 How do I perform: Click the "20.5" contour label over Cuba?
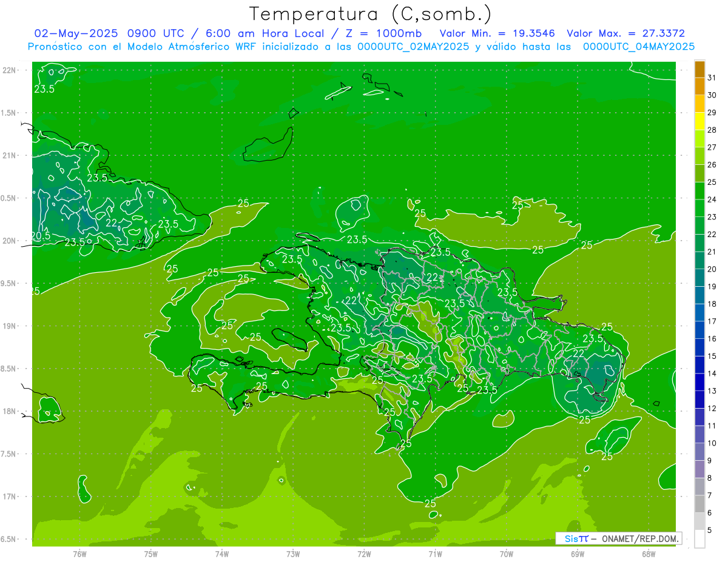[41, 236]
